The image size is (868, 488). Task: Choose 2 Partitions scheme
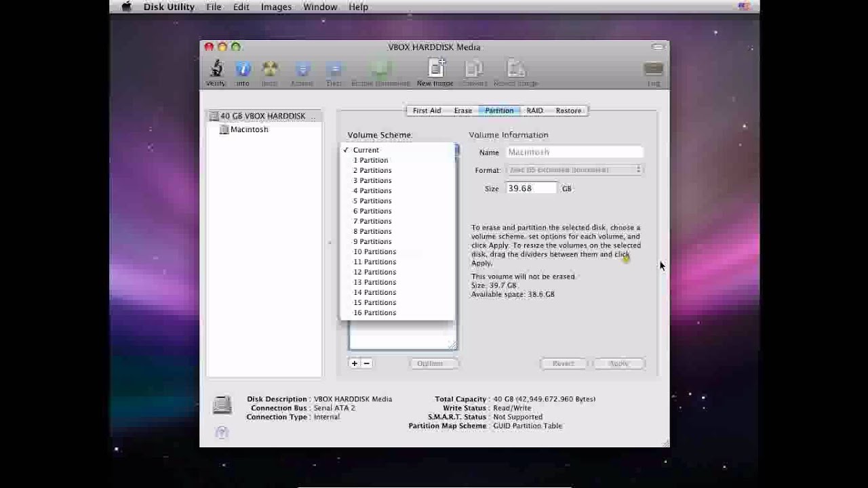coord(397,170)
